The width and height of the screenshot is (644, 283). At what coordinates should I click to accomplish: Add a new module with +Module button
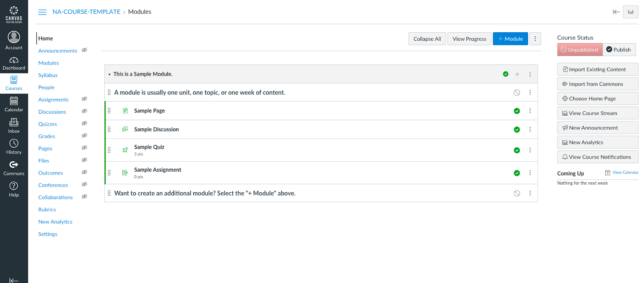click(x=510, y=39)
